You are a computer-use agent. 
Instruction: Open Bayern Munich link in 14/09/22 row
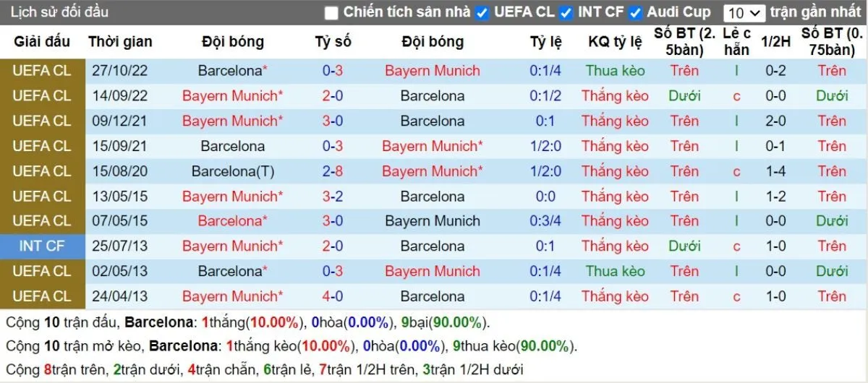click(x=229, y=96)
